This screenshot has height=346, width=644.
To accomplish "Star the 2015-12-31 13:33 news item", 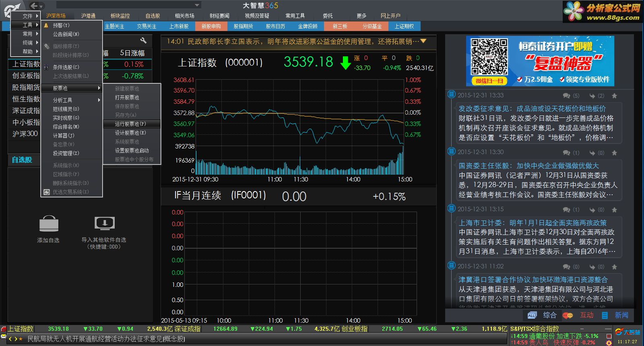I will click(x=614, y=96).
